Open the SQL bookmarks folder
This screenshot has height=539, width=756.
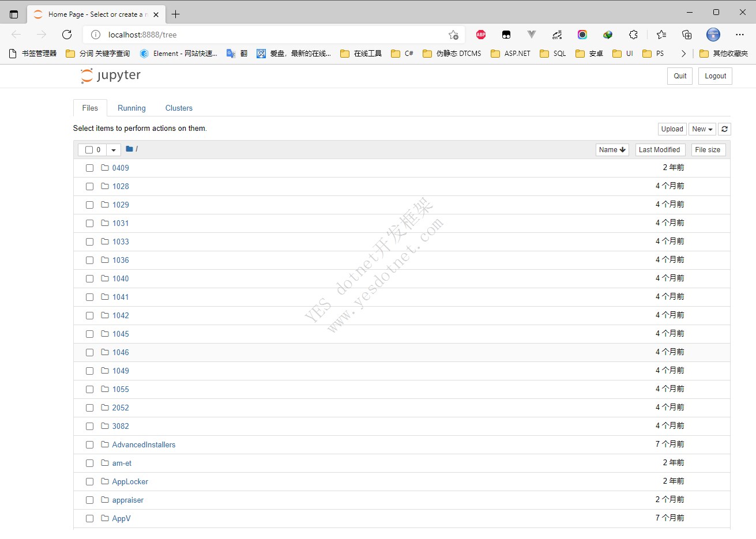coord(553,54)
